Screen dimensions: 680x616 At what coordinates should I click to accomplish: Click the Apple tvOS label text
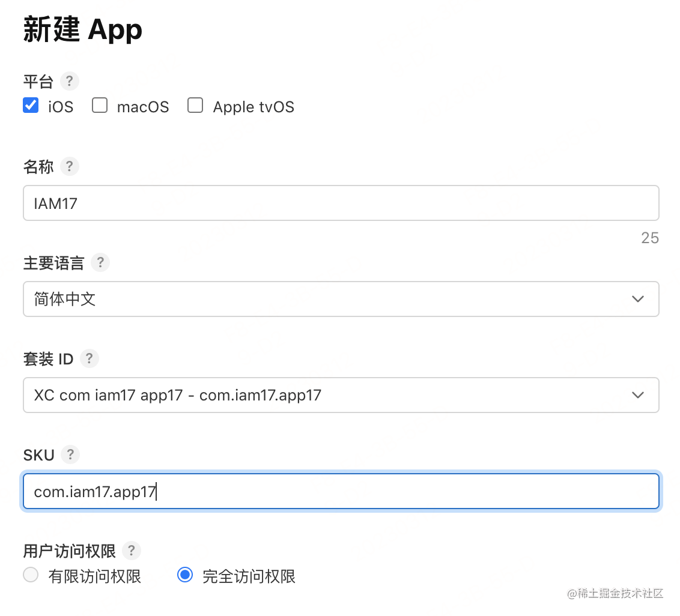point(253,107)
